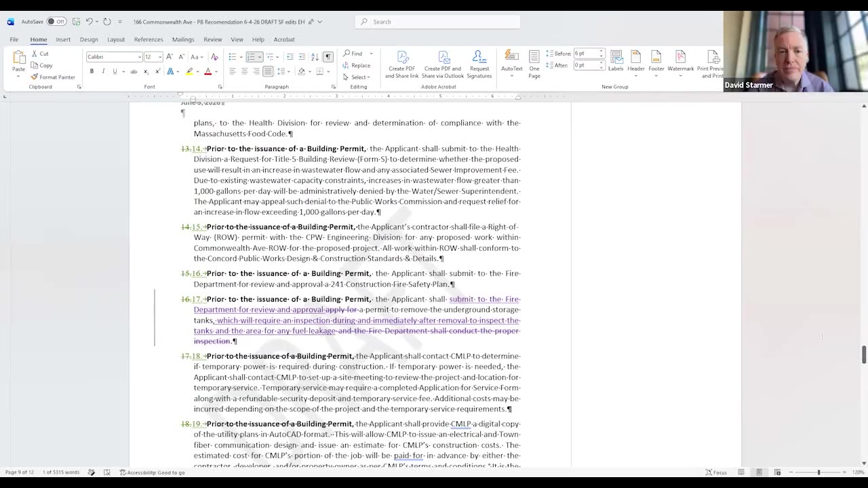
Task: Open the Acrobat tab
Action: click(284, 39)
